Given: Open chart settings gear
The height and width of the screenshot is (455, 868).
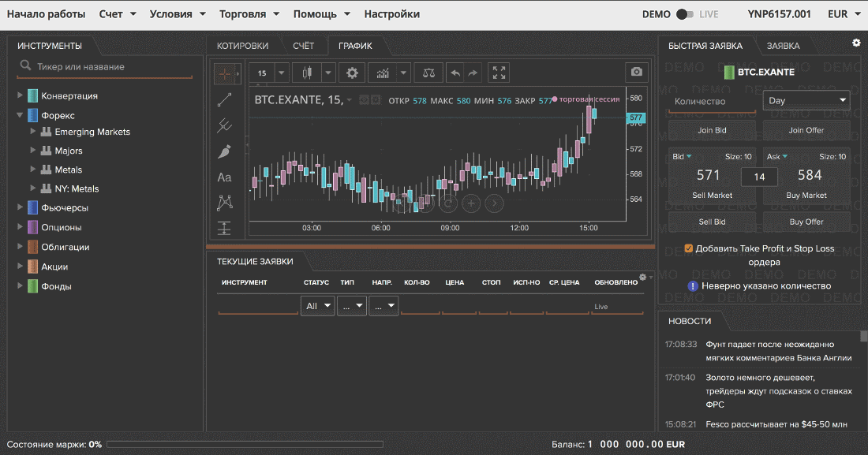Looking at the screenshot, I should pyautogui.click(x=352, y=73).
